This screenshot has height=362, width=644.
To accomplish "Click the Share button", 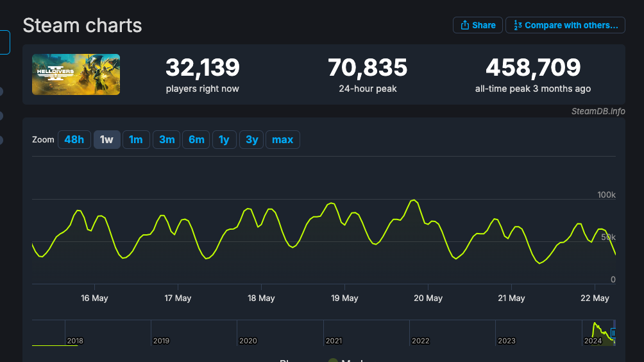I will pos(477,25).
